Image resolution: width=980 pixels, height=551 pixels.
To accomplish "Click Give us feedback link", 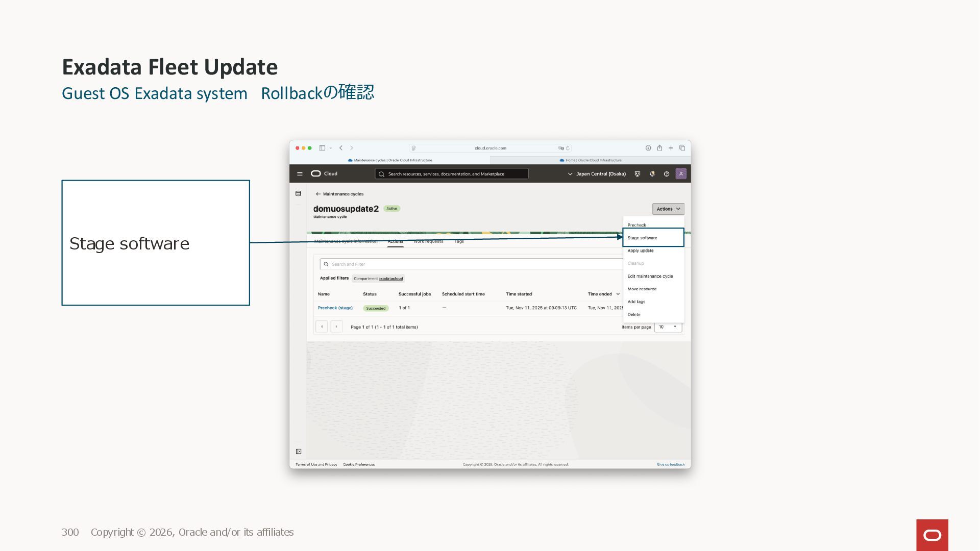I will point(670,465).
